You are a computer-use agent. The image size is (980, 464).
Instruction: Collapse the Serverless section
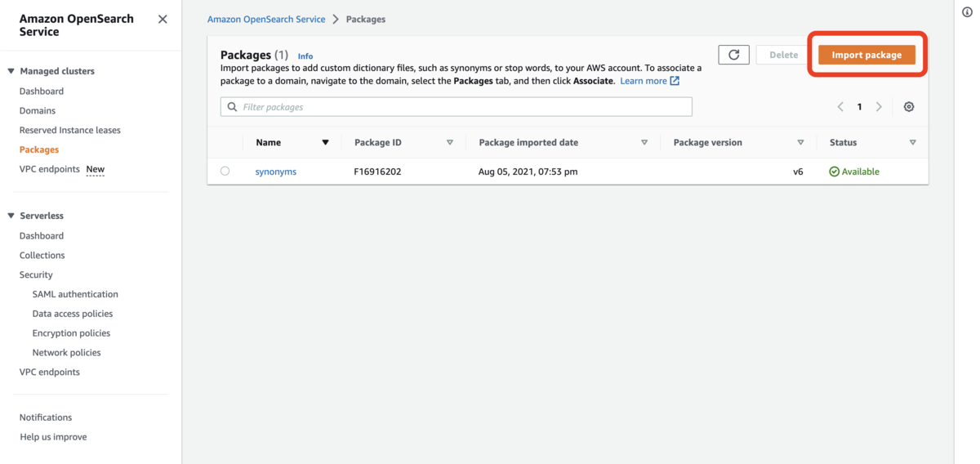(11, 216)
